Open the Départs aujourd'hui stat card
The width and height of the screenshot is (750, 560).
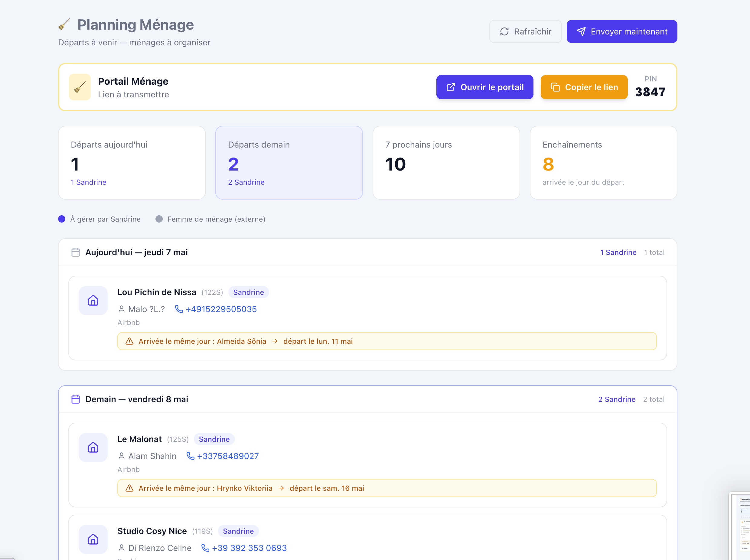coord(132,163)
